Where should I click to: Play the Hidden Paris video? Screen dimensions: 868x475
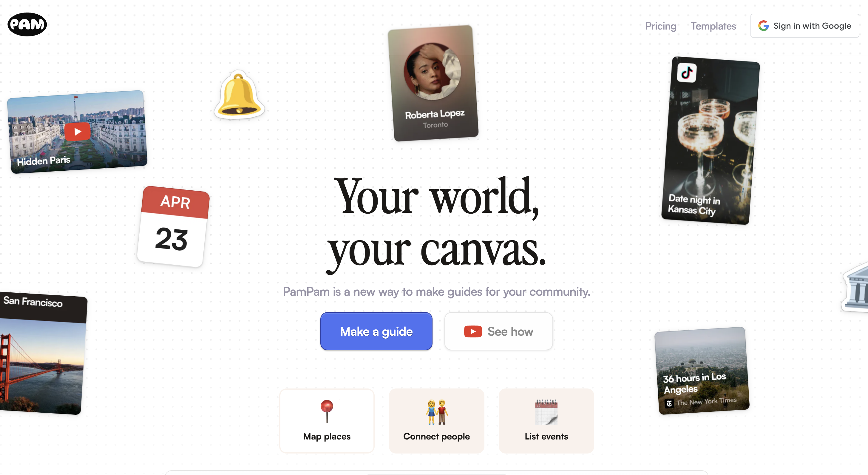point(78,132)
